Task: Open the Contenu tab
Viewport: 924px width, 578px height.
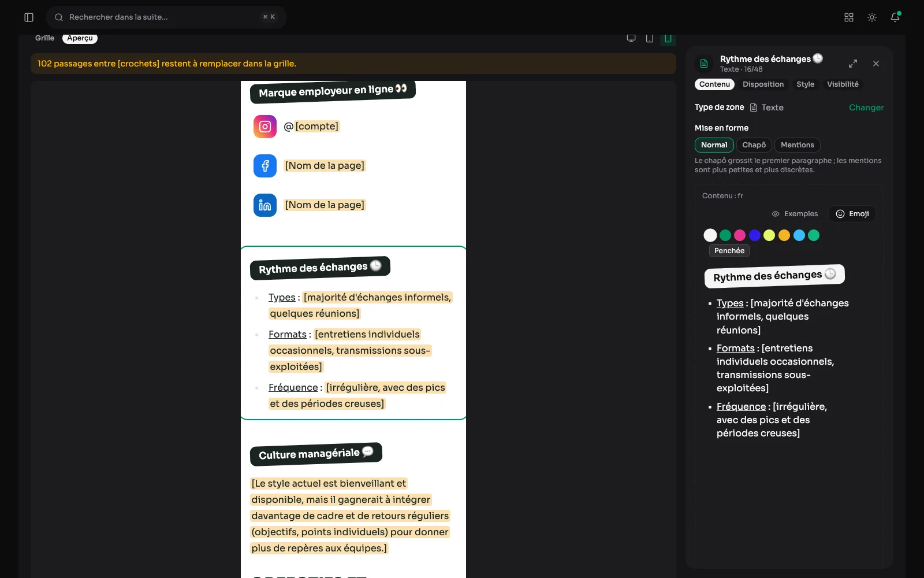Action: tap(715, 84)
